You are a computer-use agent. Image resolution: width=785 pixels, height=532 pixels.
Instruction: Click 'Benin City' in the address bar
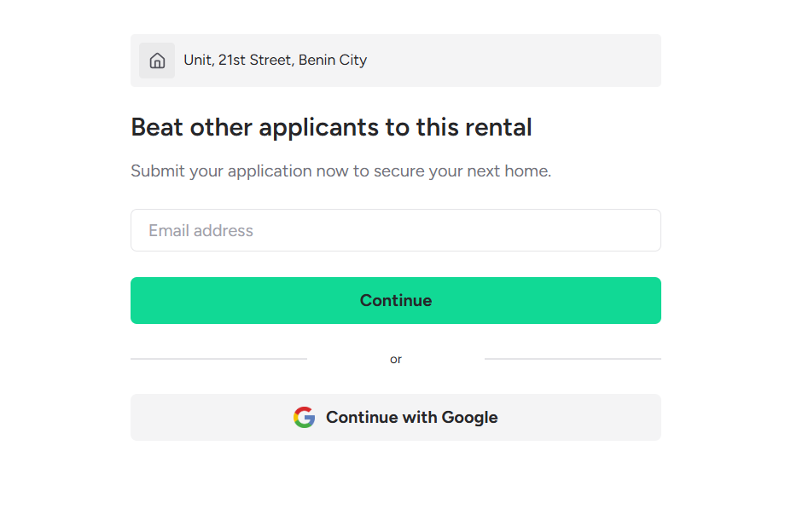333,61
